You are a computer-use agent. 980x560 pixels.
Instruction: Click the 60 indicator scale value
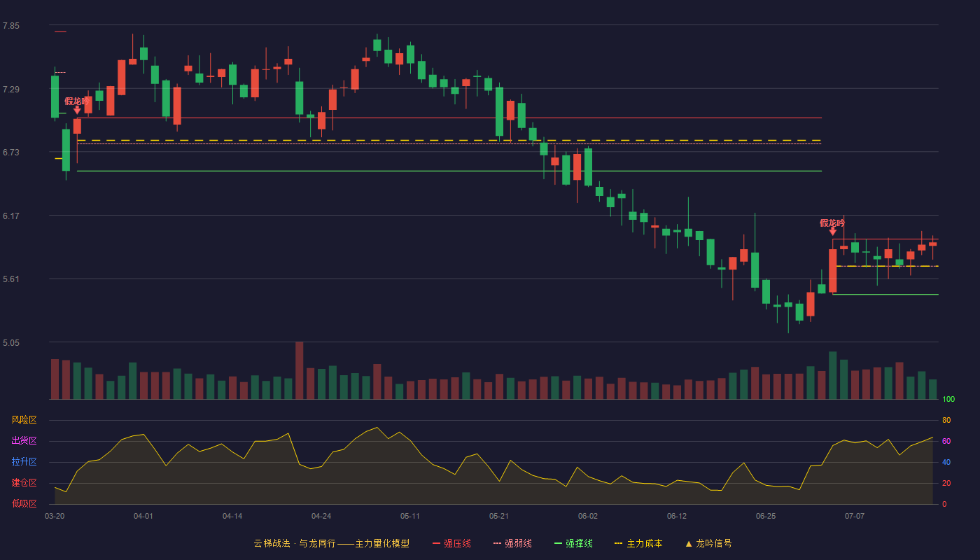click(x=946, y=441)
